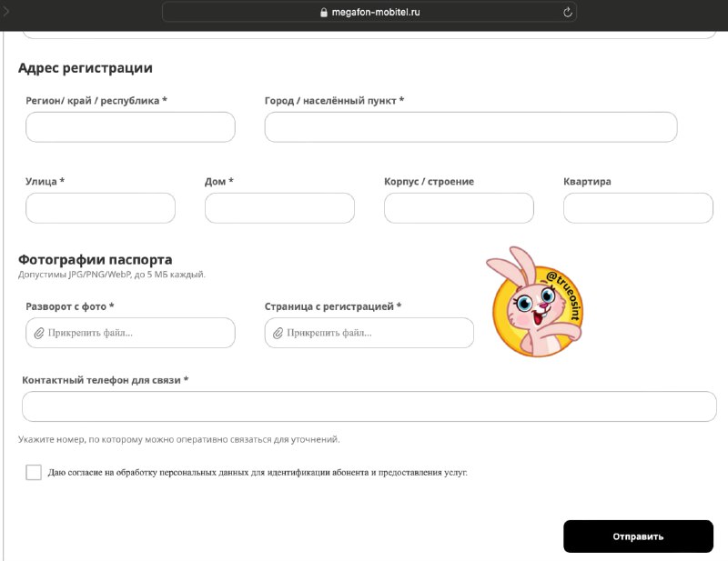Attach file for Разворот с фото
The width and height of the screenshot is (728, 561).
tap(130, 333)
